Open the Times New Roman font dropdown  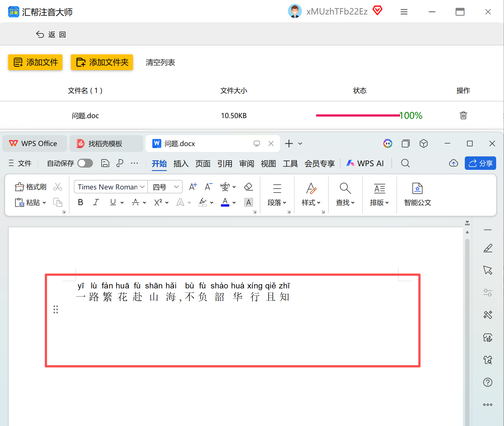[111, 187]
